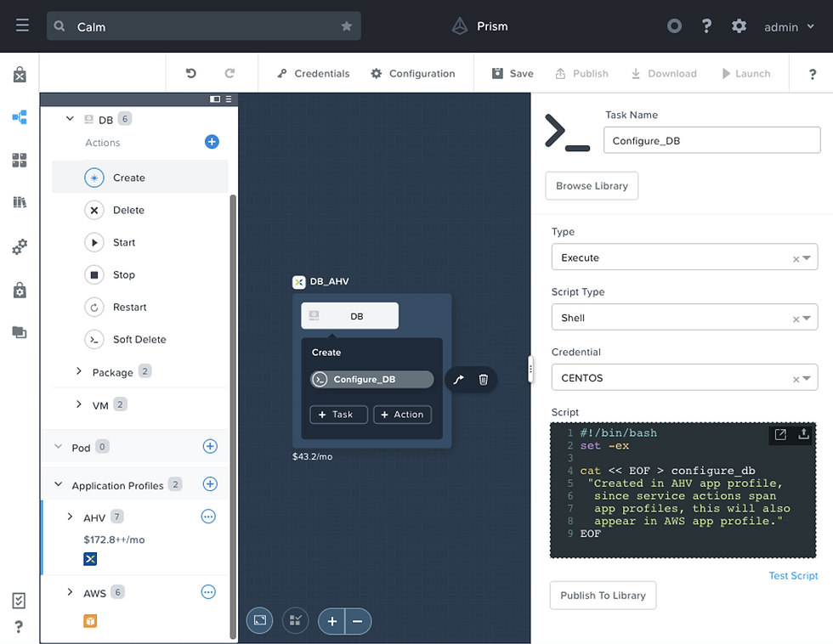
Task: Expand the AWS application profile
Action: coord(70,591)
